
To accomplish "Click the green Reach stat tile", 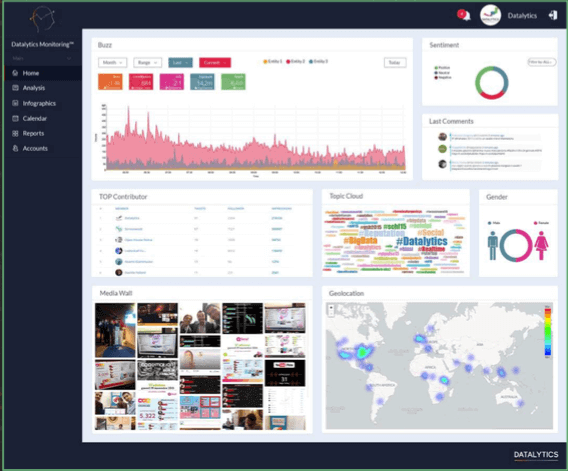I will click(x=233, y=82).
